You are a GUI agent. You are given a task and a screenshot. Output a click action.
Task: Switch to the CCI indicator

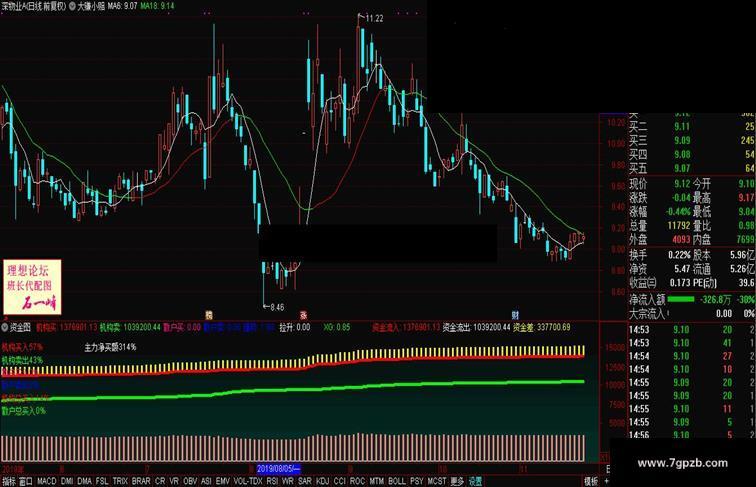(339, 481)
